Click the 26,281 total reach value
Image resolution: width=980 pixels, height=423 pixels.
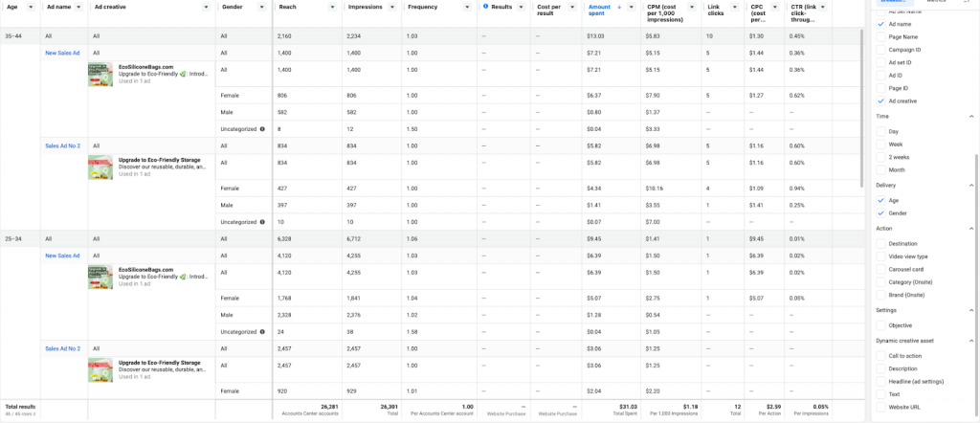coord(329,407)
